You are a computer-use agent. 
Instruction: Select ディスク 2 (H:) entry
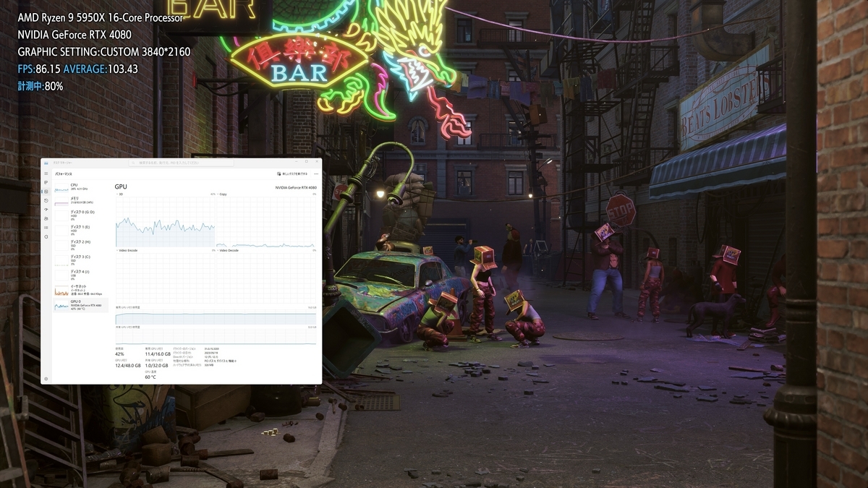[x=82, y=246]
